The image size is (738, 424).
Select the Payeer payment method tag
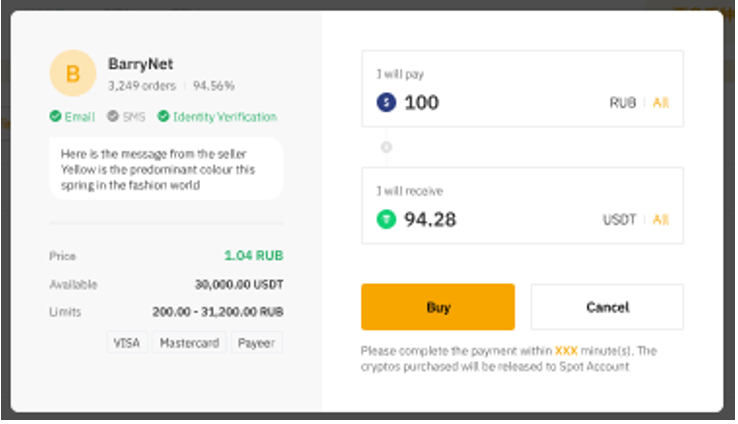click(x=257, y=343)
